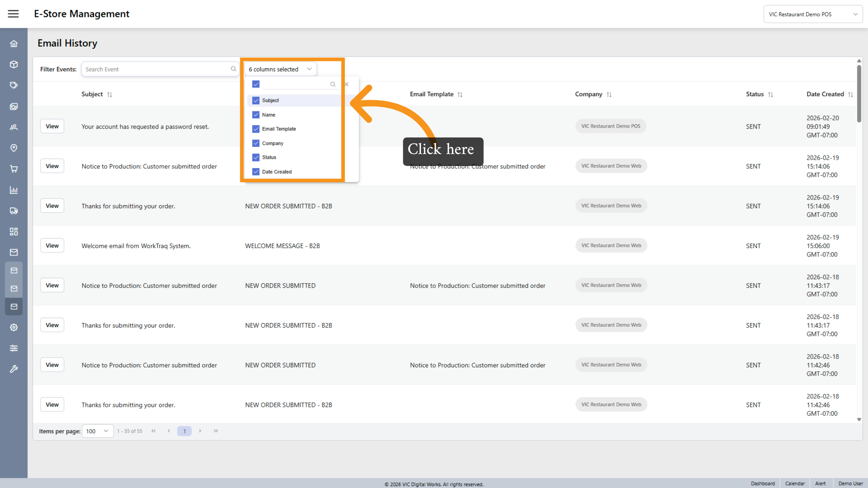Screen dimensions: 868x488
Task: Click the Shipping truck icon in sidebar
Action: (x=14, y=211)
